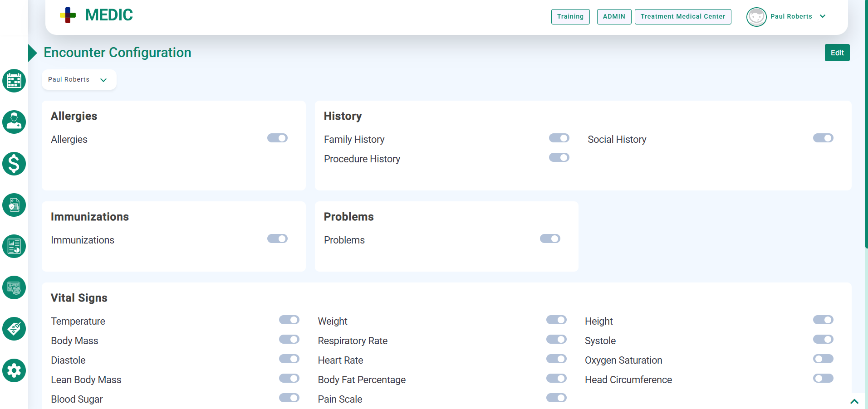
Task: Toggle the Family History switch
Action: (559, 138)
